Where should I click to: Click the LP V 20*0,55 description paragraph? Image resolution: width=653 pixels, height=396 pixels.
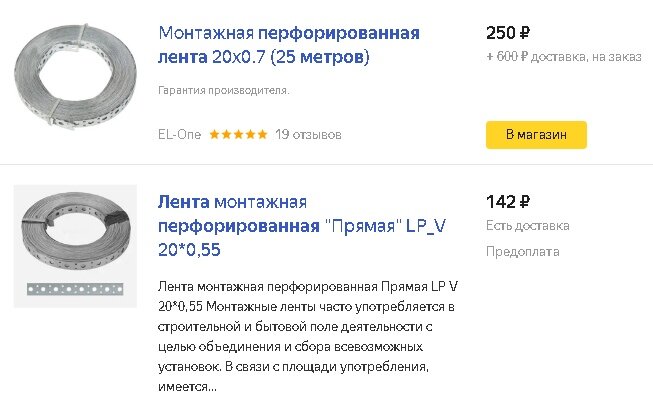point(308,336)
